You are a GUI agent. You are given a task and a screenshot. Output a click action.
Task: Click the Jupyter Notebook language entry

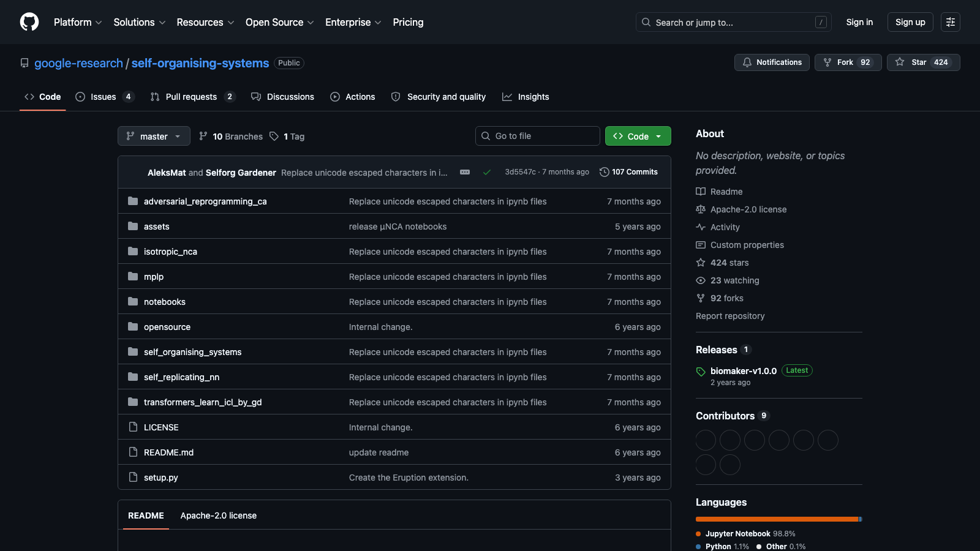(x=745, y=534)
